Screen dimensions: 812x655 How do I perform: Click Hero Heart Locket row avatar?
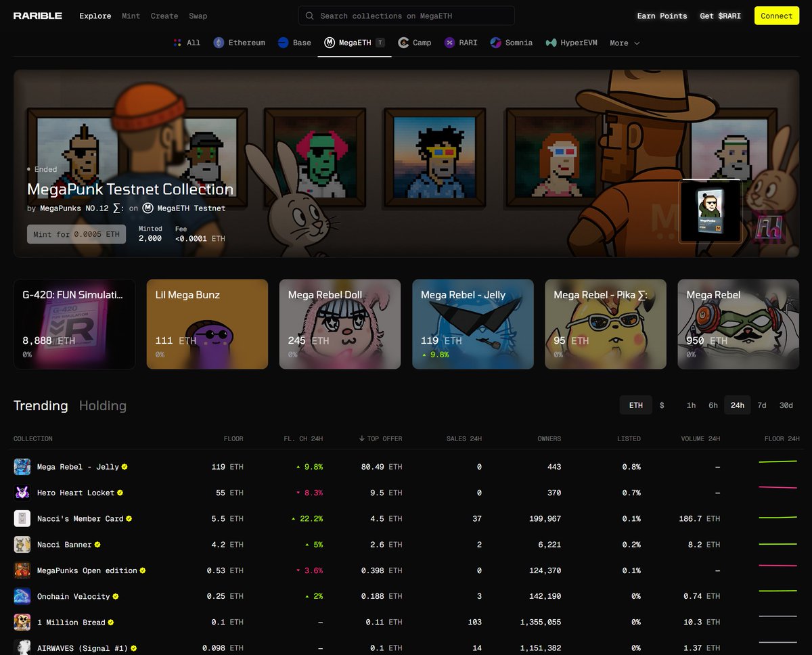22,493
